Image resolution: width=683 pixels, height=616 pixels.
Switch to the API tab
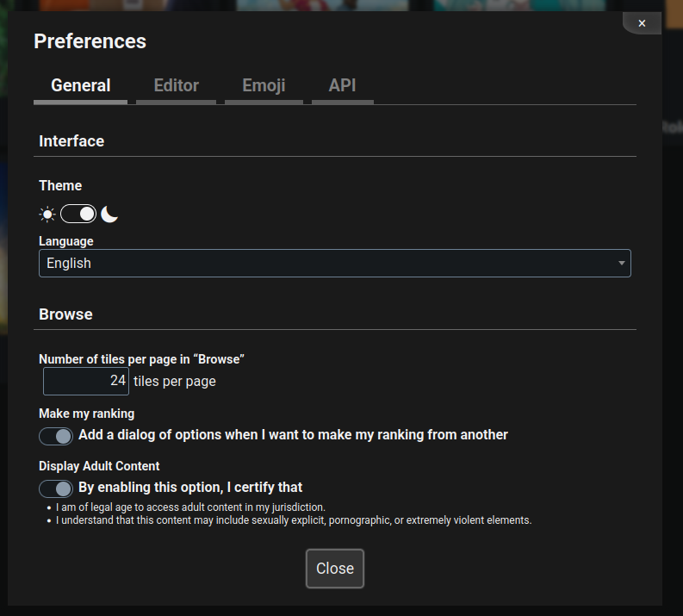[x=343, y=85]
